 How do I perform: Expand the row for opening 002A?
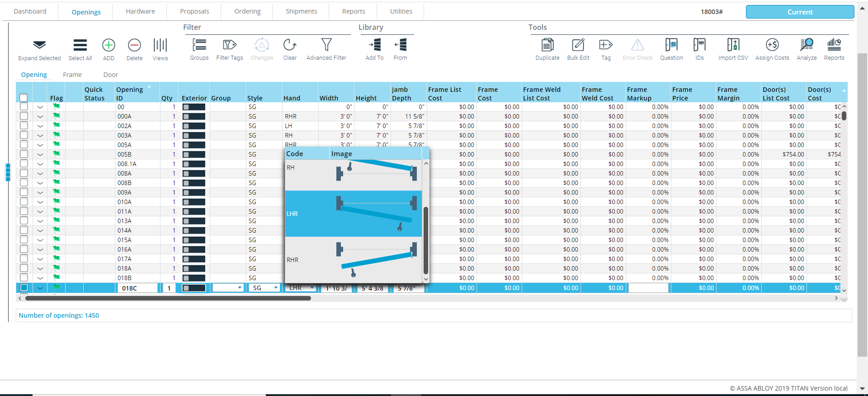(x=40, y=126)
